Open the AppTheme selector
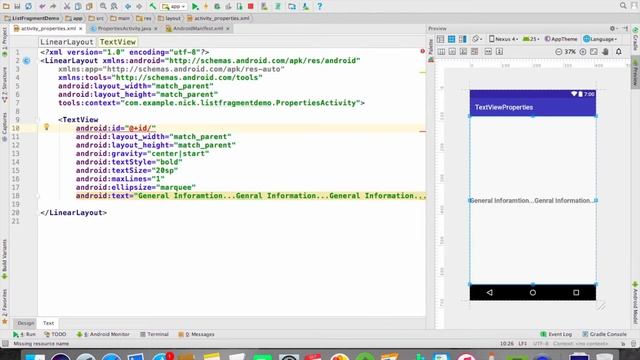The height and width of the screenshot is (360, 640). pos(561,39)
